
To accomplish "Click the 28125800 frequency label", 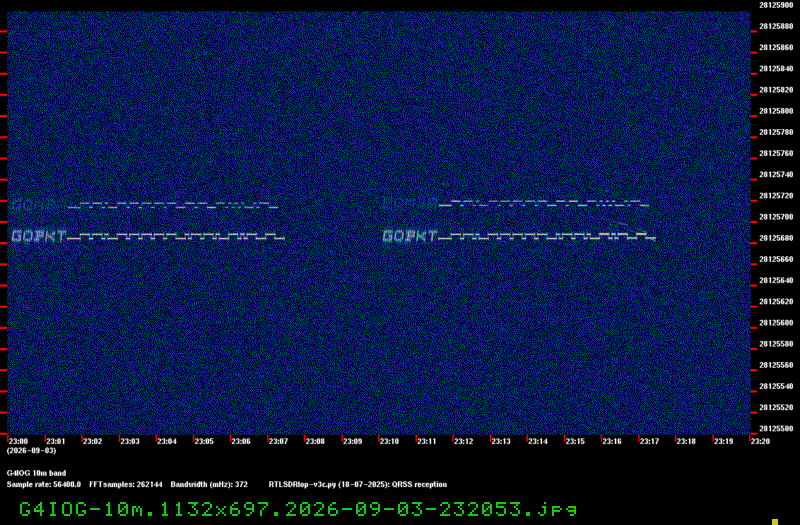I will 776,111.
